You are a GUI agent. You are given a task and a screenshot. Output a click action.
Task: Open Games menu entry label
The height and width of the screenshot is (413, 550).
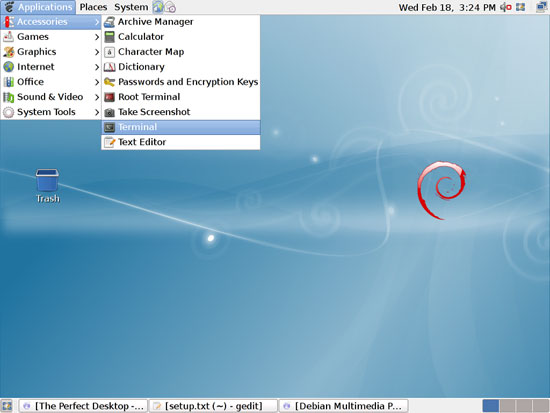tap(33, 37)
